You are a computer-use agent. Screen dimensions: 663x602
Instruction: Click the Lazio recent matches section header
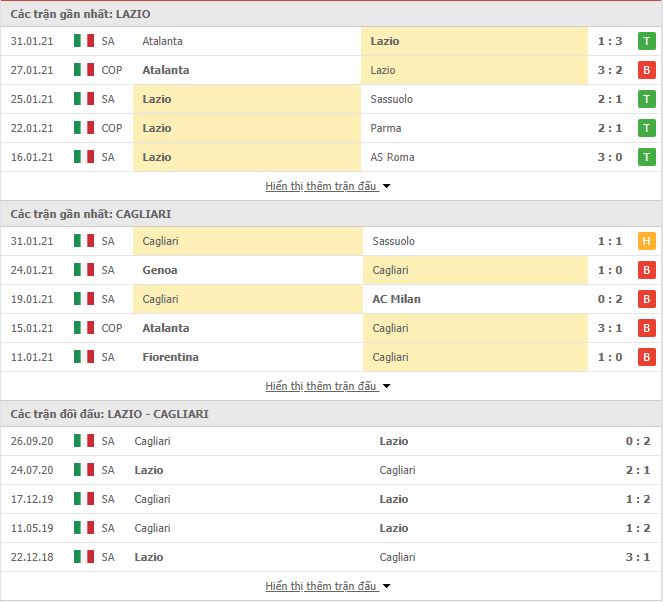(332, 14)
